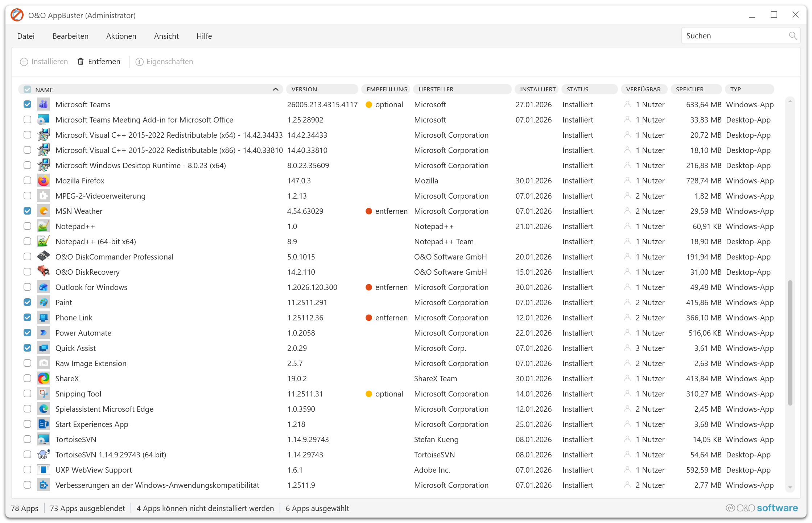This screenshot has height=523, width=812.
Task: Check the Outlook for Windows checkbox
Action: tap(28, 287)
